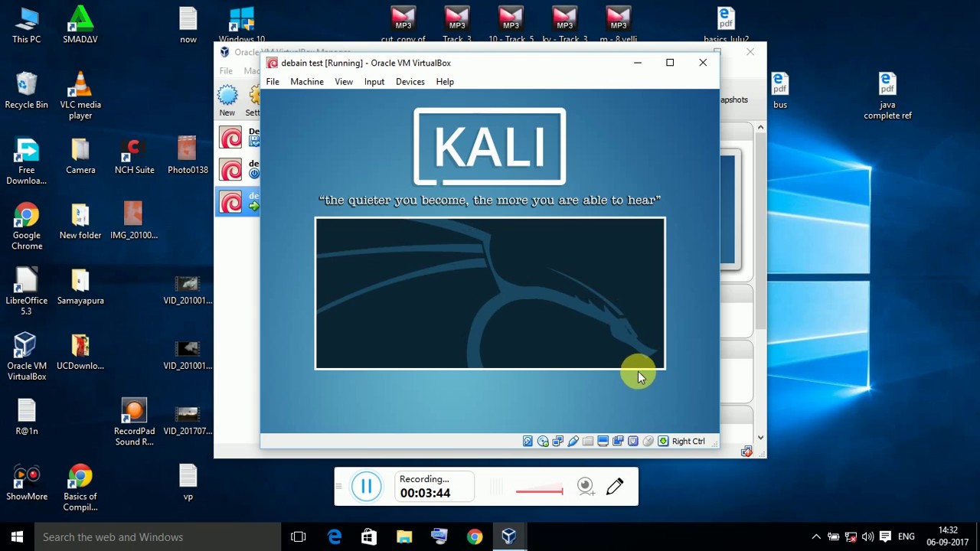The width and height of the screenshot is (980, 551).
Task: Click the battery tray icon
Action: point(833,537)
